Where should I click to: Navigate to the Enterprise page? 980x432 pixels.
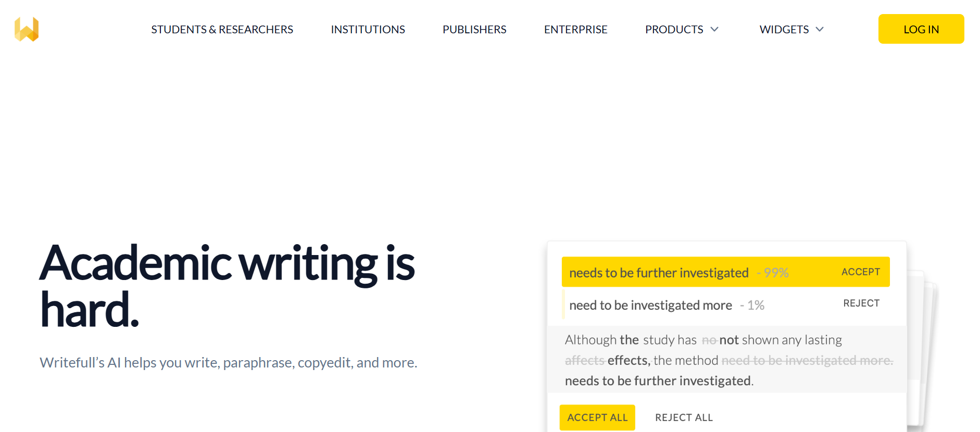[x=575, y=30]
